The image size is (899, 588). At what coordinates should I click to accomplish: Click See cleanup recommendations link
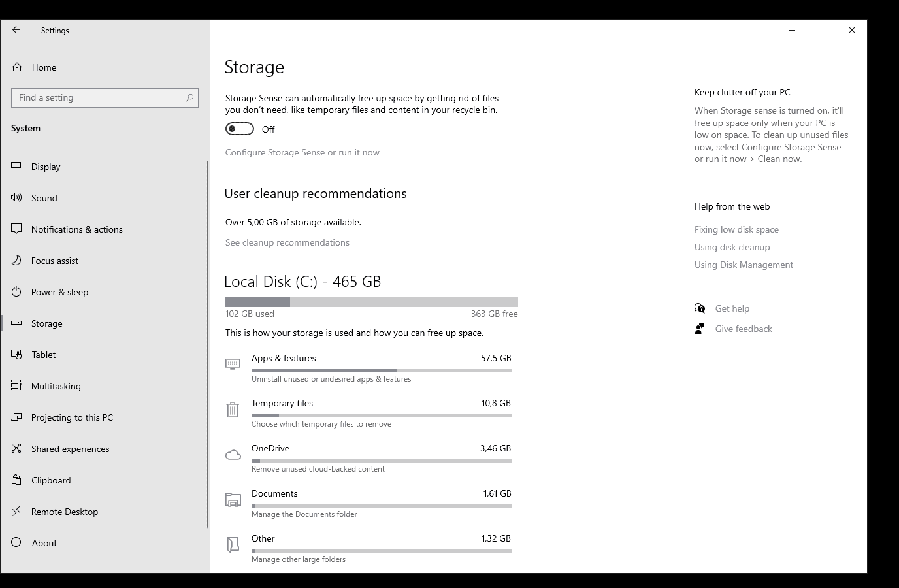click(287, 242)
